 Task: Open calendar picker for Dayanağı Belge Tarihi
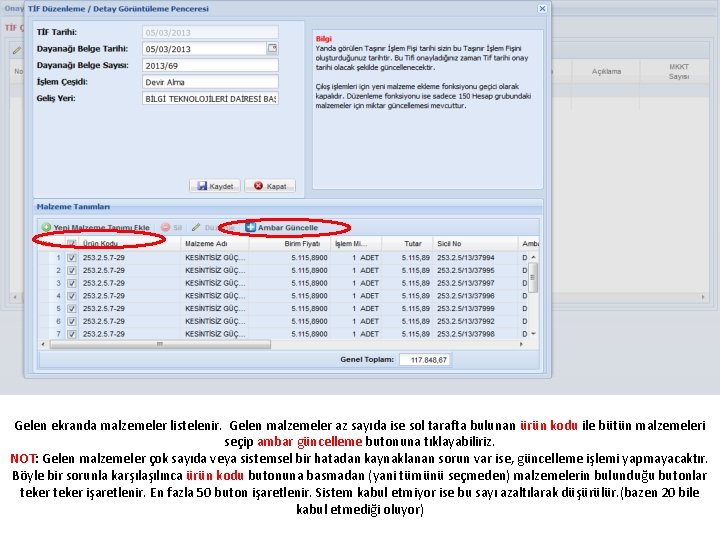tap(272, 48)
